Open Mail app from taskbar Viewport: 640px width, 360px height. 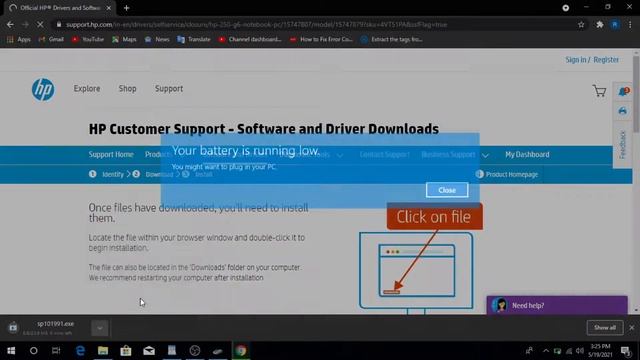coord(149,351)
